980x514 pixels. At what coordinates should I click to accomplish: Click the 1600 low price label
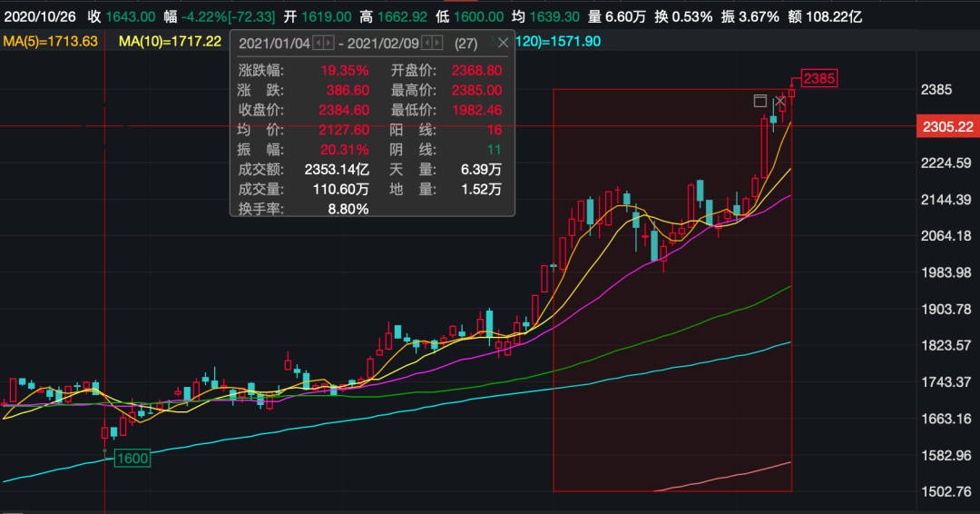(132, 459)
